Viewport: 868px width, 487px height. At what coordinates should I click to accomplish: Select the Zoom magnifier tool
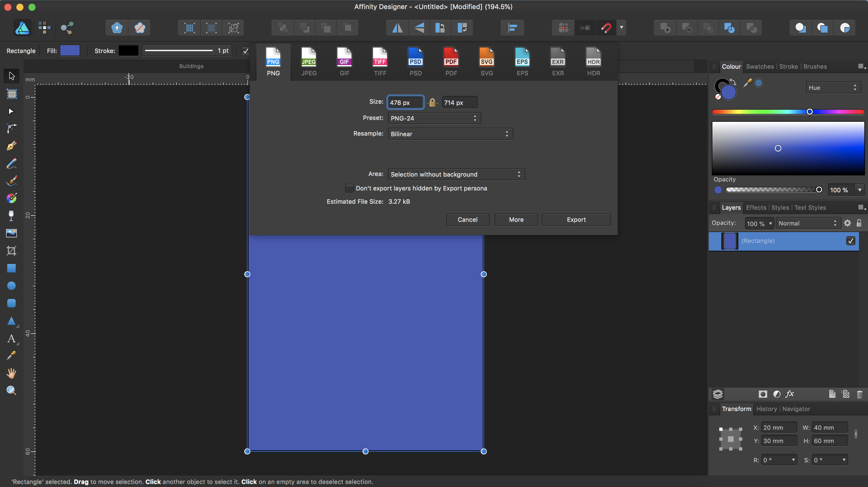(x=11, y=390)
